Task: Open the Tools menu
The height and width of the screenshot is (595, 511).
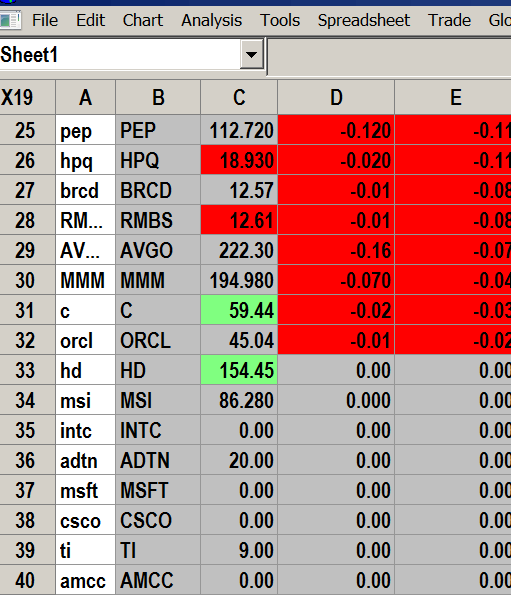Action: coord(280,20)
